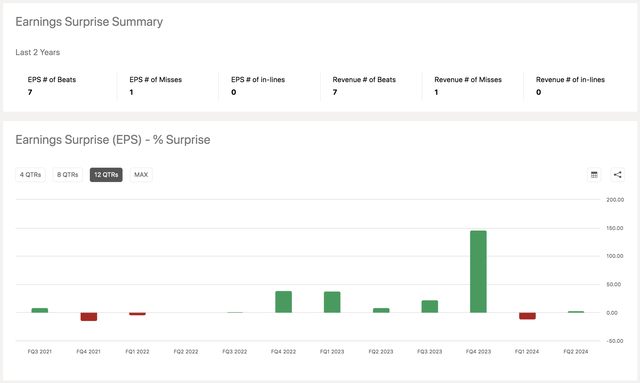This screenshot has height=383, width=640.
Task: Click the FQ2 2024 green bar
Action: pyautogui.click(x=576, y=312)
